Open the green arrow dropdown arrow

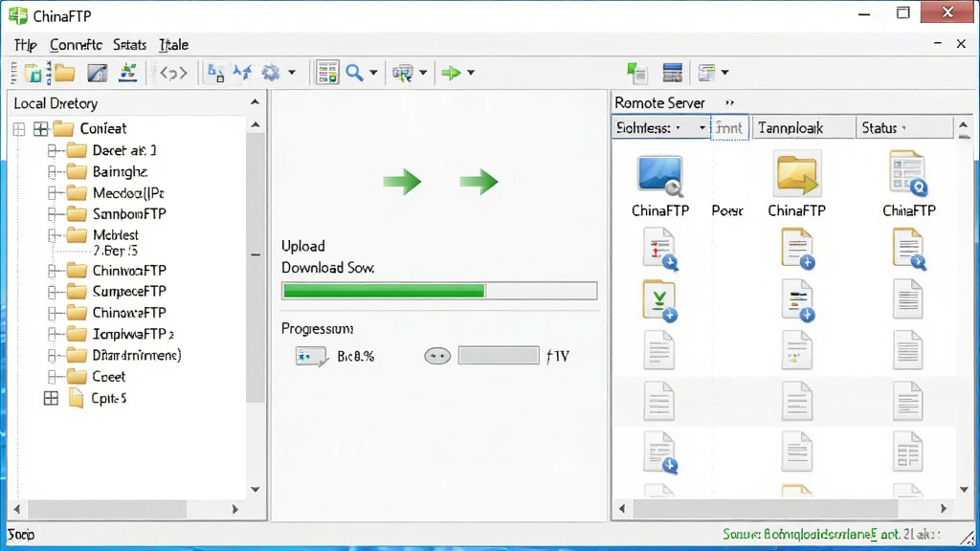pos(471,73)
